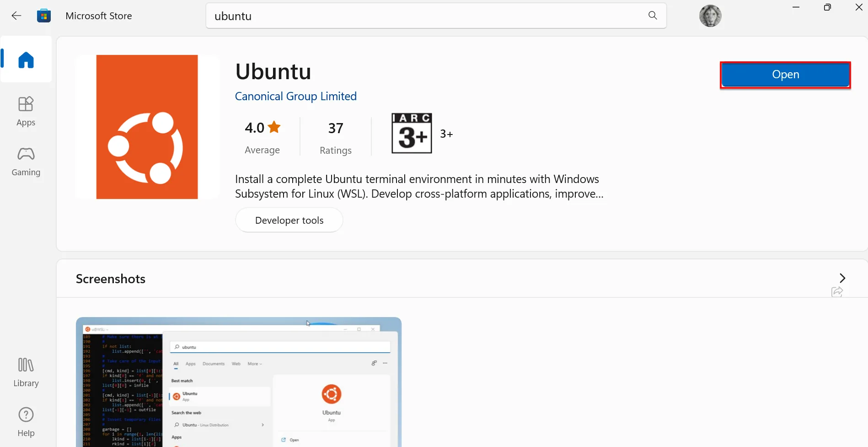The width and height of the screenshot is (868, 447).
Task: Click the Developer tools category tag
Action: click(289, 220)
